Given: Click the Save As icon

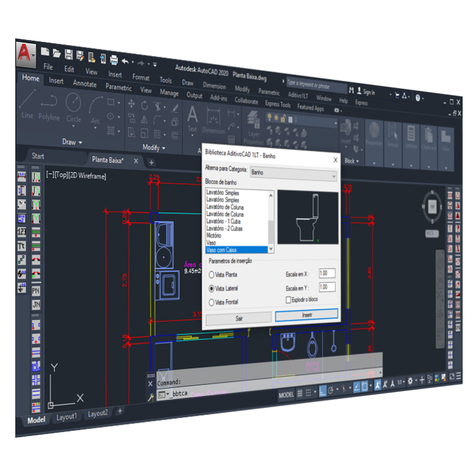Looking at the screenshot, I should click(80, 56).
